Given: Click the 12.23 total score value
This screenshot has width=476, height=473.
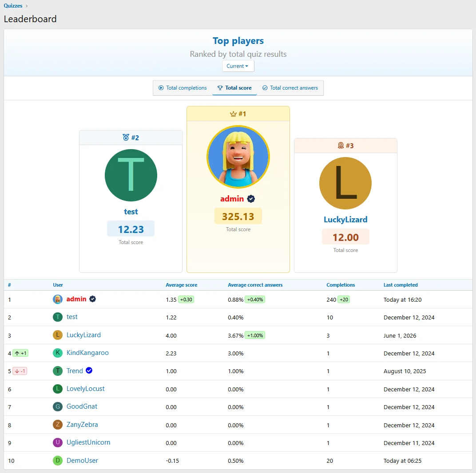Looking at the screenshot, I should coord(131,229).
